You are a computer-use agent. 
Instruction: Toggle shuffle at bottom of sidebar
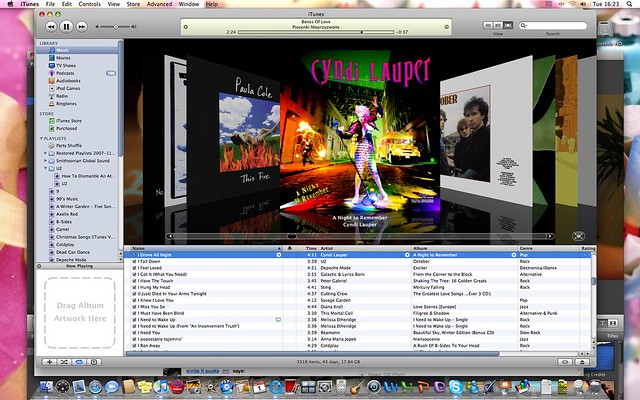64,362
